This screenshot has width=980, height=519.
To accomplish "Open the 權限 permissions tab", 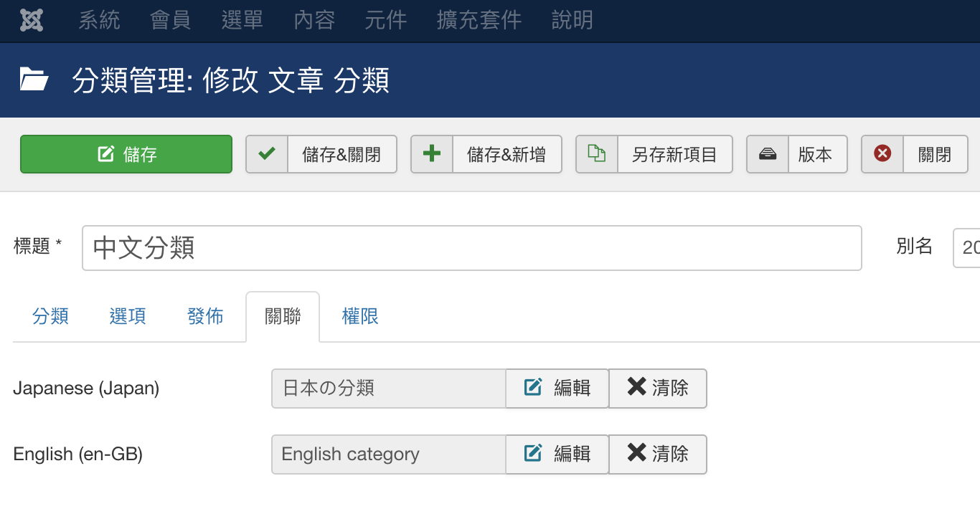I will [360, 316].
